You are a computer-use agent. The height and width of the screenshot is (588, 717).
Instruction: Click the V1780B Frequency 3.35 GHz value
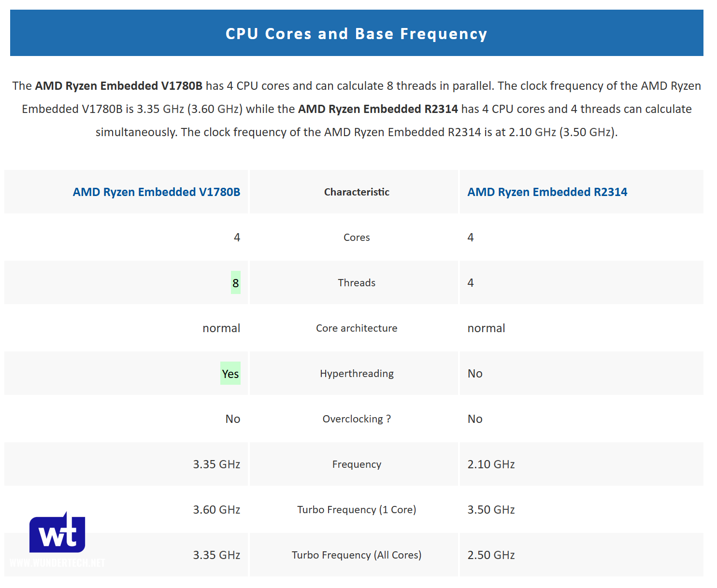click(x=216, y=464)
